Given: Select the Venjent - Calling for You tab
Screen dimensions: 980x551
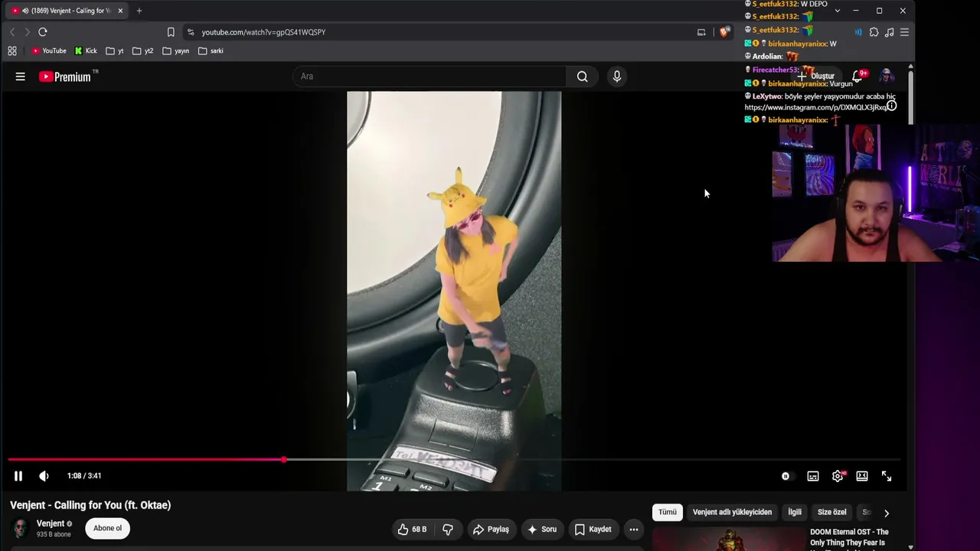Looking at the screenshot, I should click(67, 11).
